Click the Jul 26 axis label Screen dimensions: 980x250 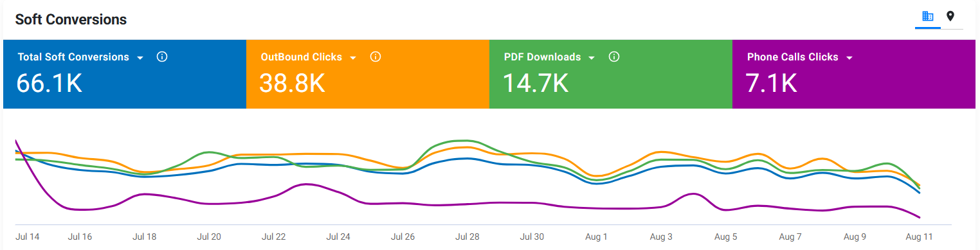pyautogui.click(x=403, y=237)
